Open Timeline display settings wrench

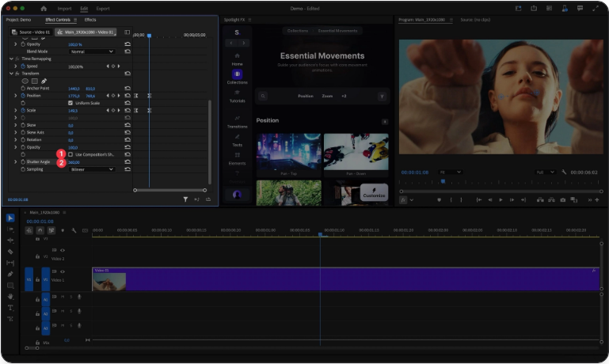74,230
